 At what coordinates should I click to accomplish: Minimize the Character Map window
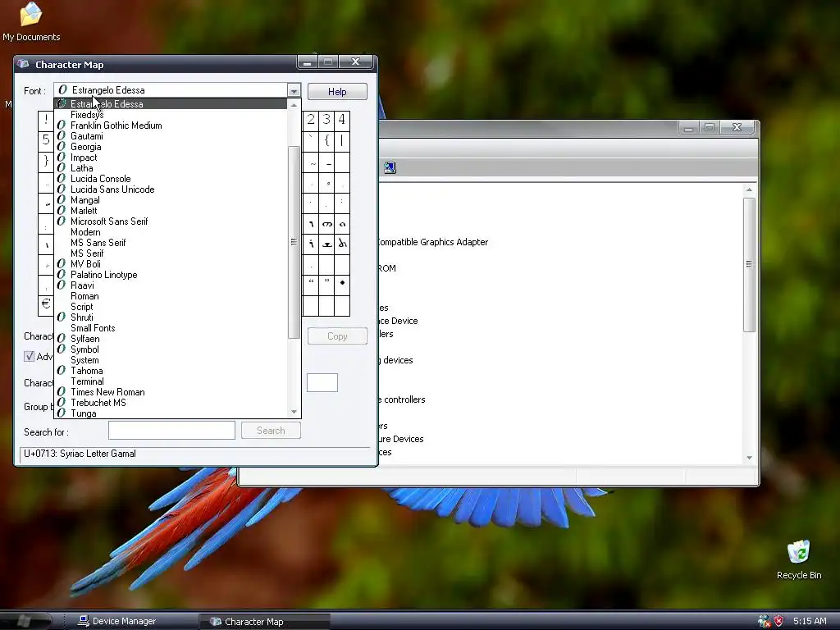point(308,62)
